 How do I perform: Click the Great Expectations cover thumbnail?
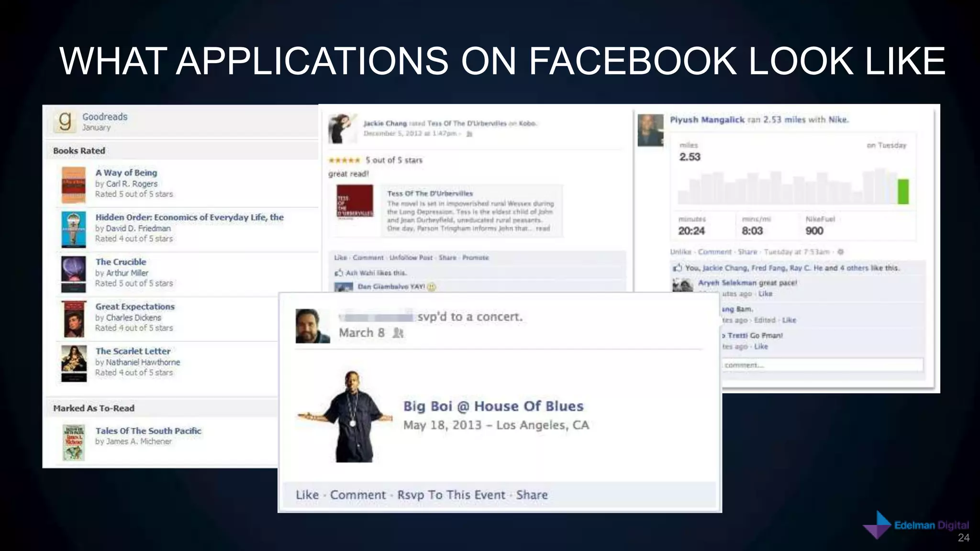click(74, 319)
